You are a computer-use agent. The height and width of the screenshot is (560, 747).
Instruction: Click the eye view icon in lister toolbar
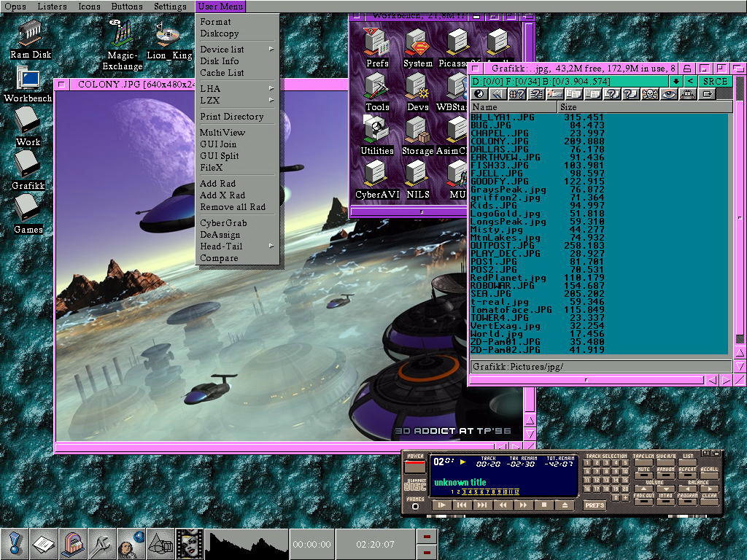[x=668, y=94]
